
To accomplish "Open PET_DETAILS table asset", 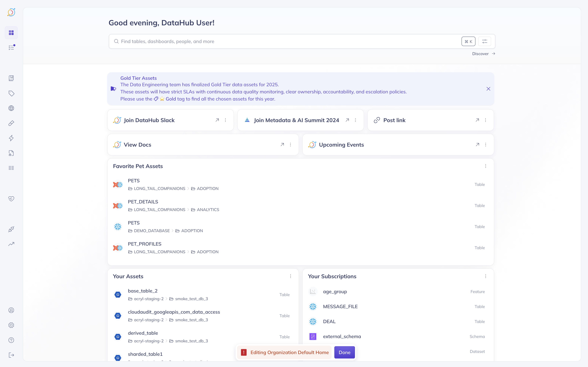I will point(143,202).
